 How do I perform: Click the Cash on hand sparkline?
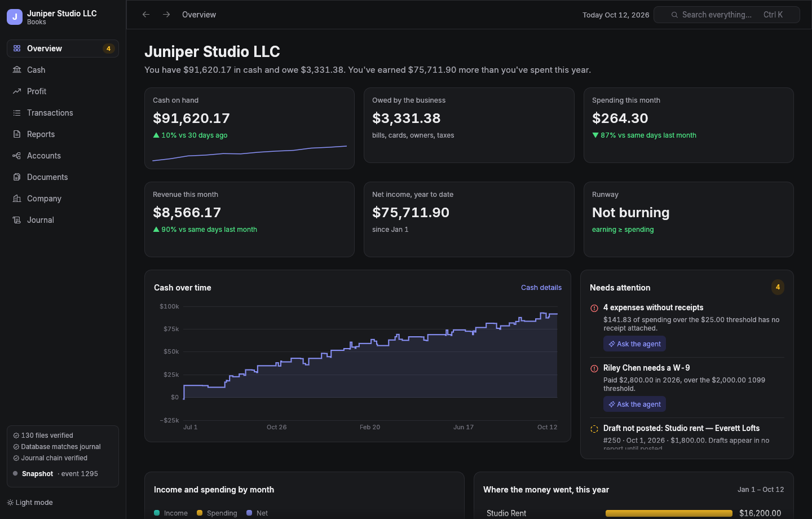[249, 153]
